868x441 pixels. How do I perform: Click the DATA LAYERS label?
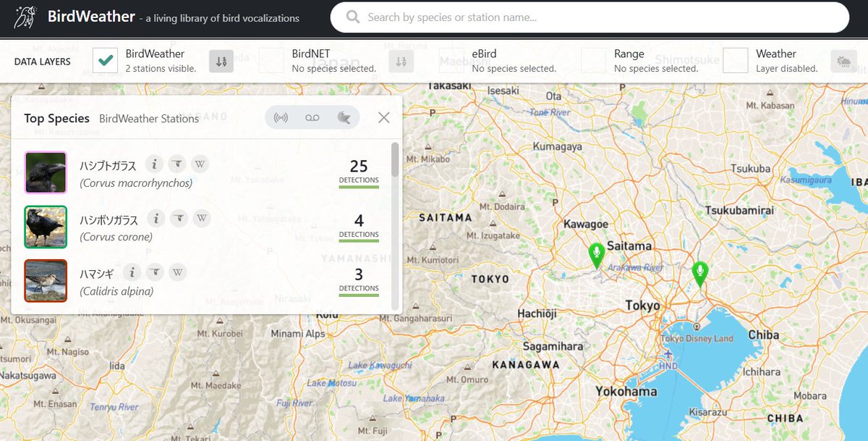pyautogui.click(x=41, y=62)
